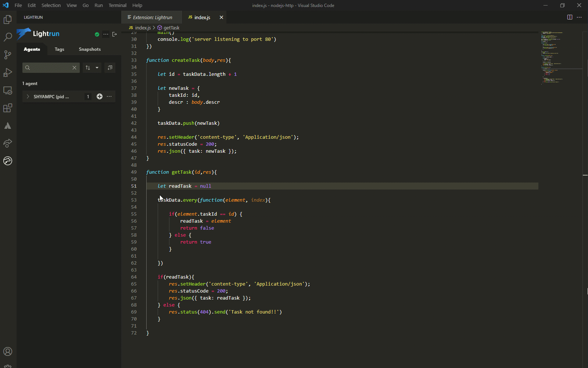
Task: Open the Extensions view
Action: (8, 108)
